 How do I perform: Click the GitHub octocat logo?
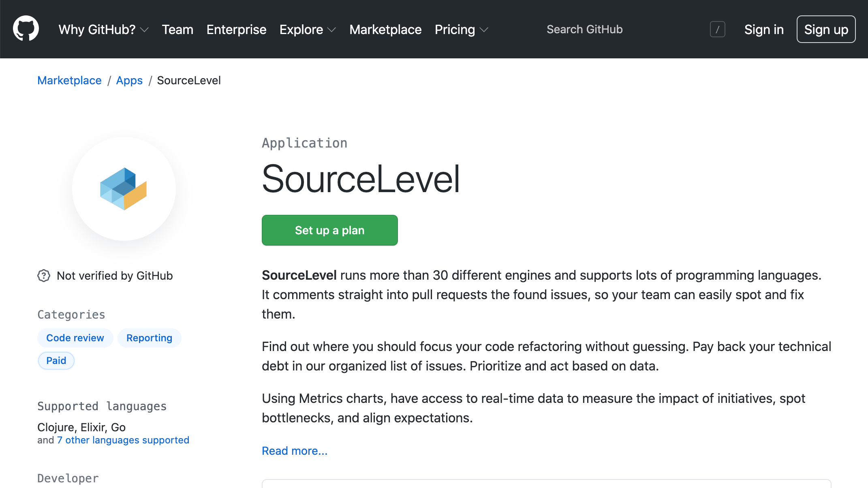pyautogui.click(x=26, y=29)
